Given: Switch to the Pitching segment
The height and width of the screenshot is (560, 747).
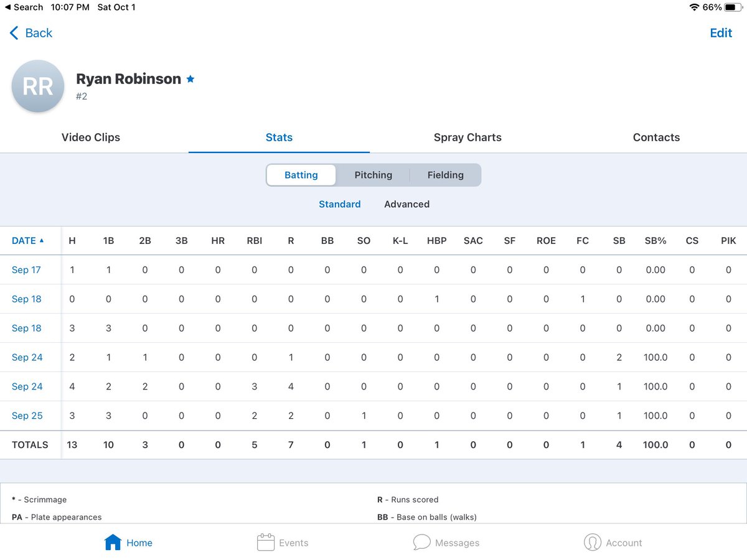Looking at the screenshot, I should click(x=374, y=175).
